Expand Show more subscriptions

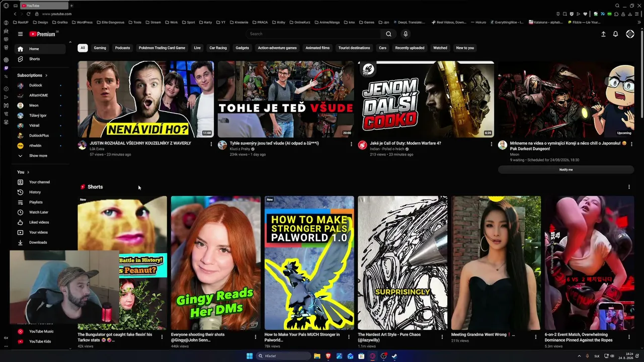(x=40, y=156)
